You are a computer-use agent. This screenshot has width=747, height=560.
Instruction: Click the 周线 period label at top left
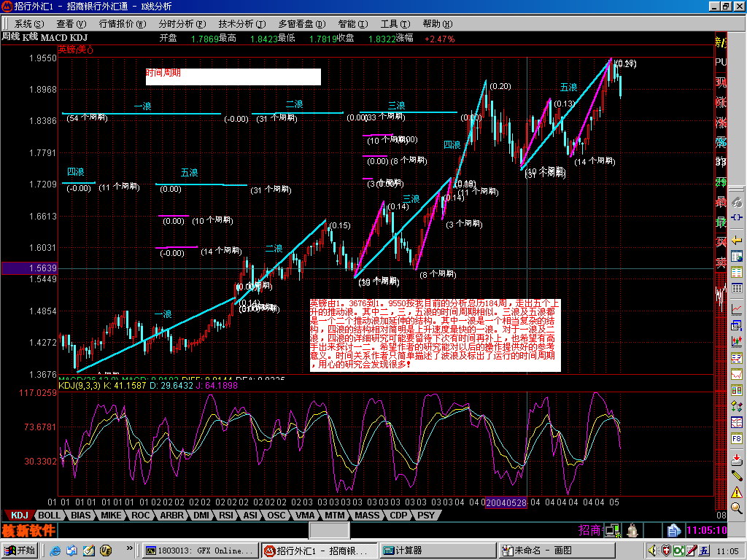click(10, 37)
